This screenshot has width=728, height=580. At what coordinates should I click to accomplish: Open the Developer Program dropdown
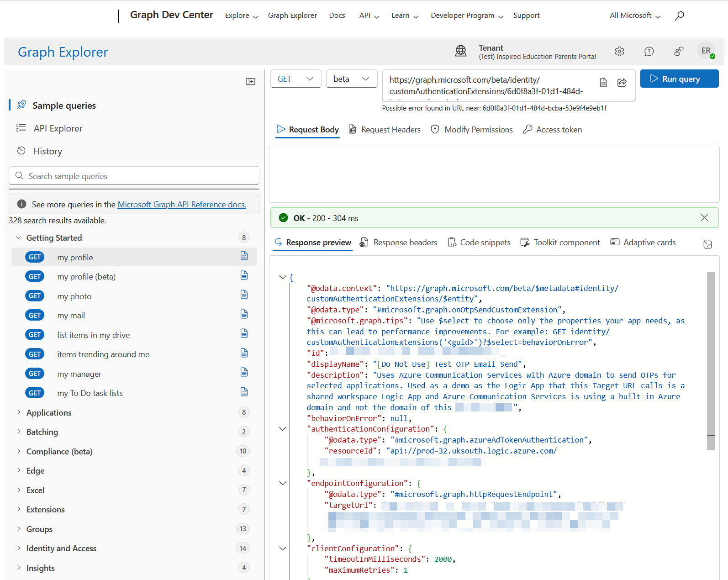coord(467,16)
